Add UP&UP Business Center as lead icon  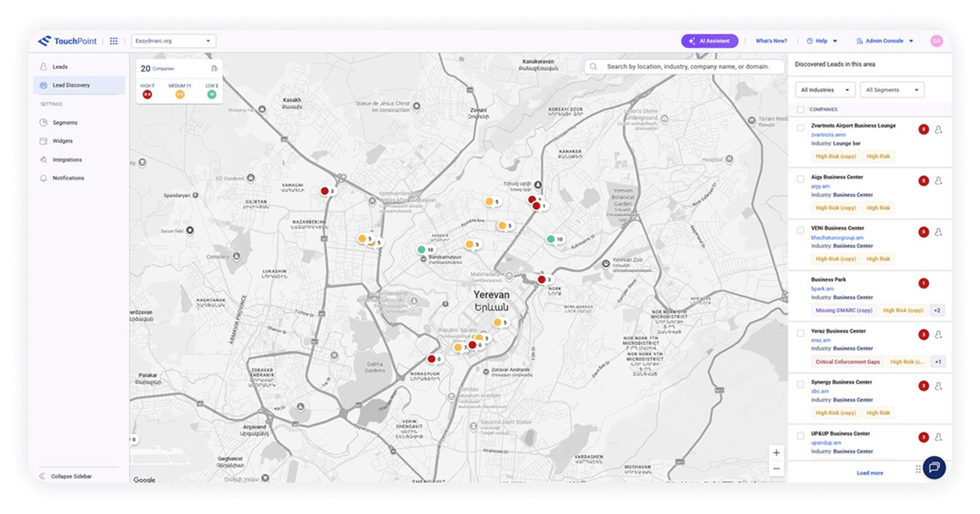pyautogui.click(x=938, y=437)
